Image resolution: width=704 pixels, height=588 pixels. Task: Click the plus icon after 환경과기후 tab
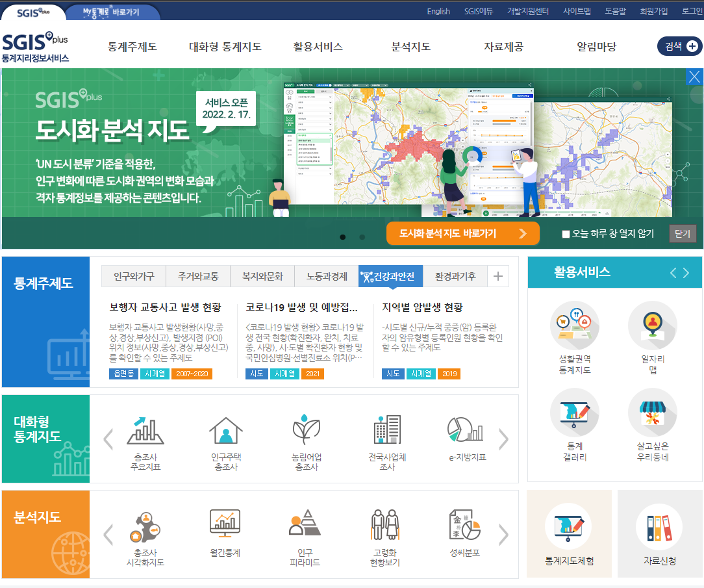498,276
